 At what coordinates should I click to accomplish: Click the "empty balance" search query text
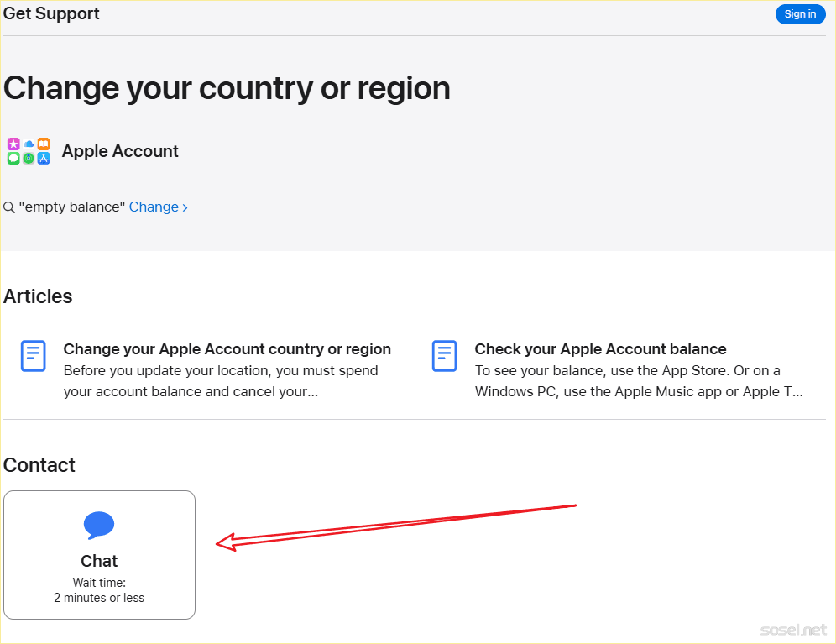coord(71,207)
